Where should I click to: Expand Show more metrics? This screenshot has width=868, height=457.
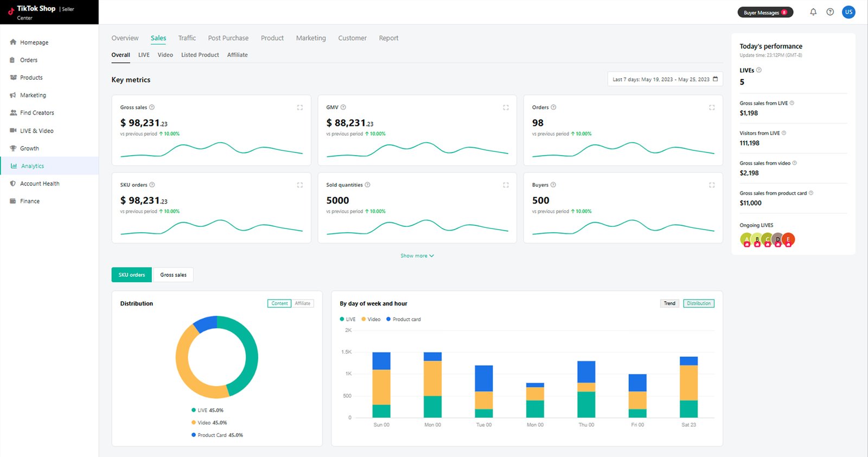(x=417, y=256)
